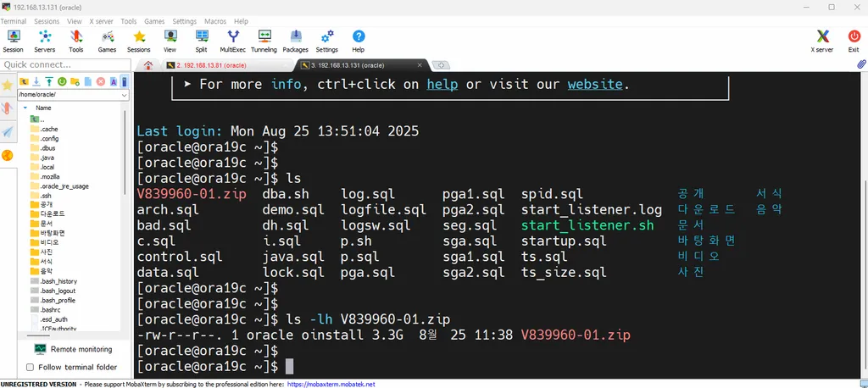This screenshot has width=868, height=388.
Task: Click the SFTP new folder icon
Action: (x=75, y=81)
